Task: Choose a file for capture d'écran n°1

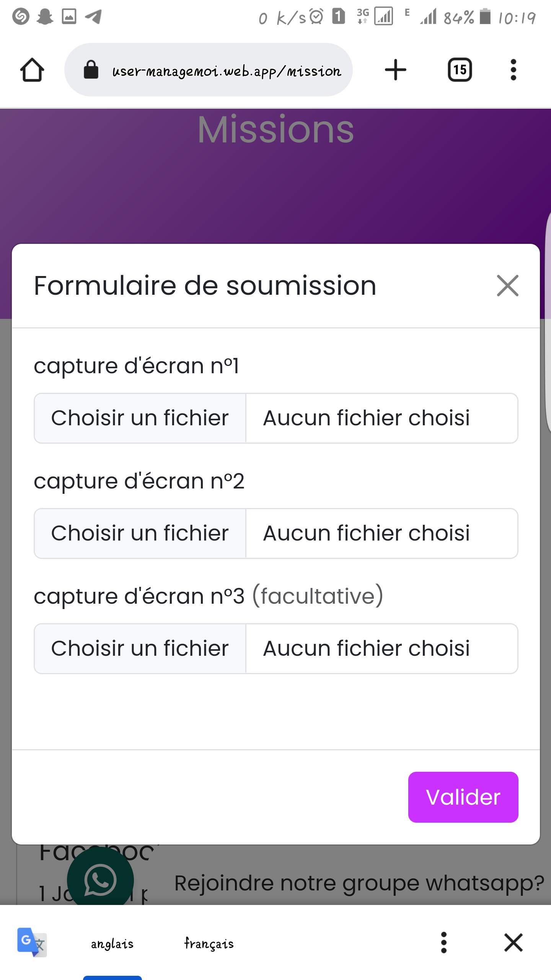Action: [x=140, y=418]
